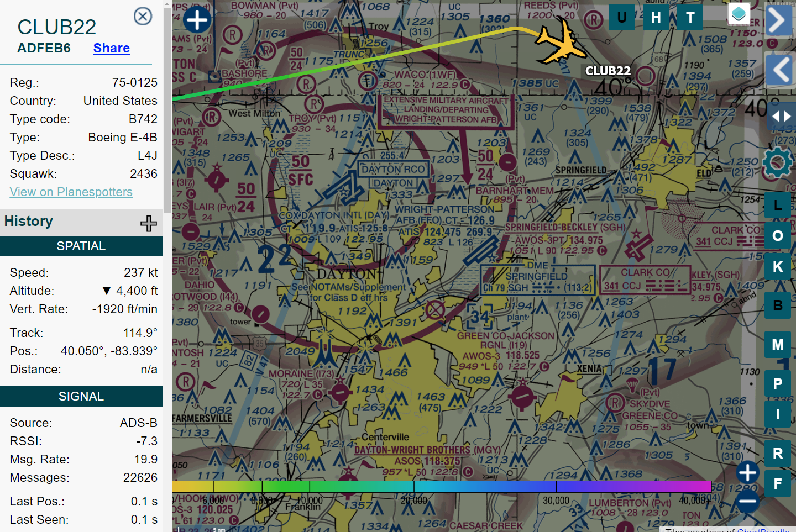This screenshot has height=532, width=796.
Task: Click the Source value ADS-B
Action: (139, 423)
